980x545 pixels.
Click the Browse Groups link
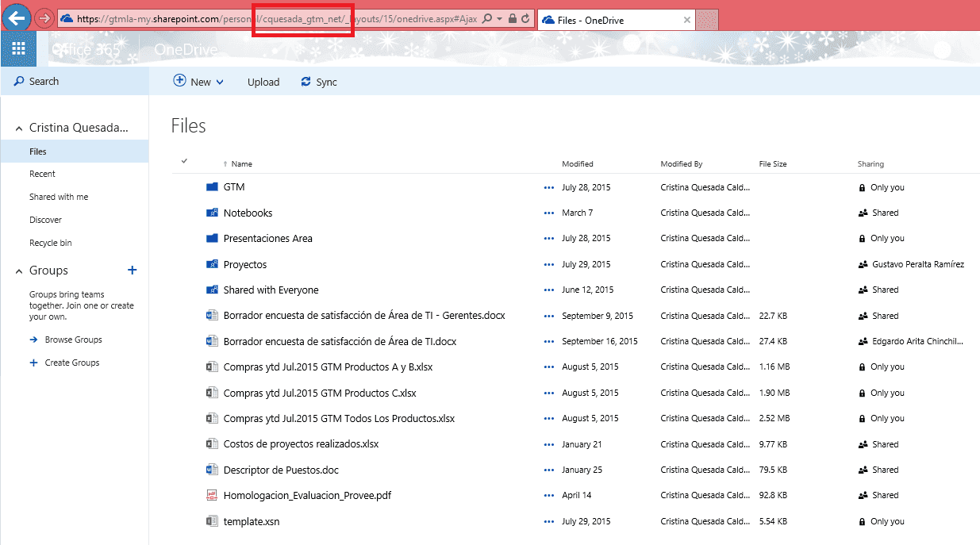pos(73,340)
